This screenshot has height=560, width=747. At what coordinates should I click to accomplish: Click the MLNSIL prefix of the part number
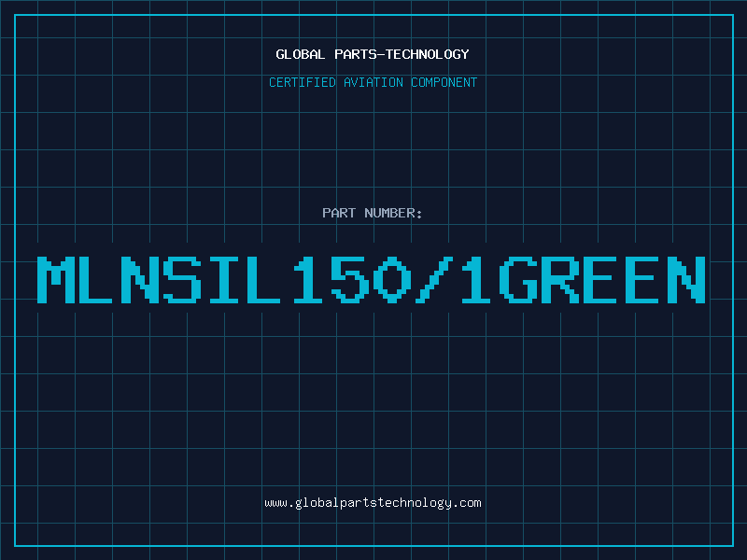tap(161, 280)
